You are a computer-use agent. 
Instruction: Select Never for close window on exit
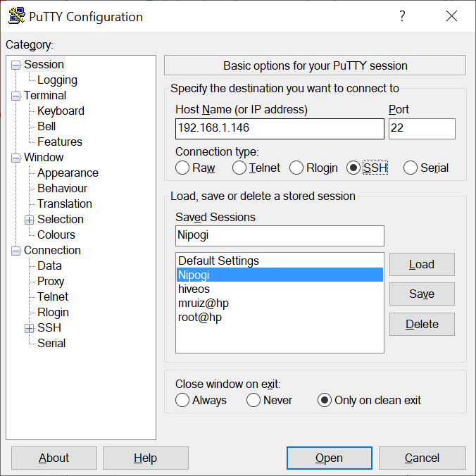coord(253,400)
